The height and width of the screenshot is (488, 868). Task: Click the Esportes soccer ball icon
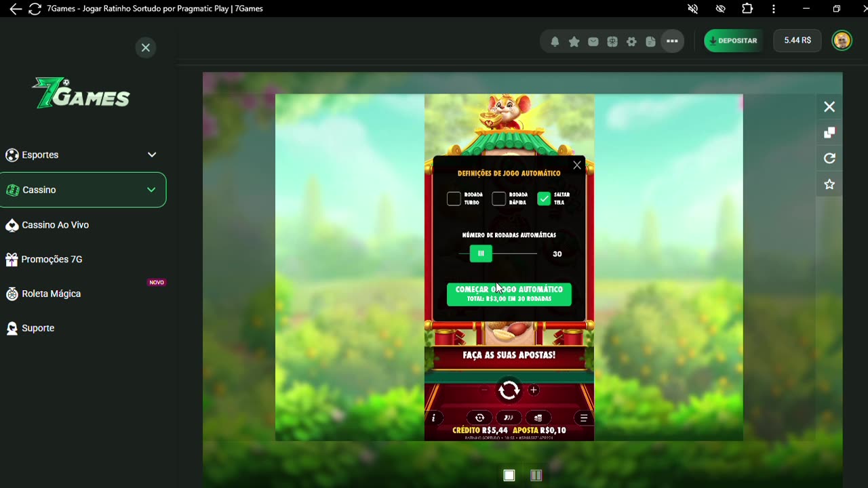pos(12,155)
